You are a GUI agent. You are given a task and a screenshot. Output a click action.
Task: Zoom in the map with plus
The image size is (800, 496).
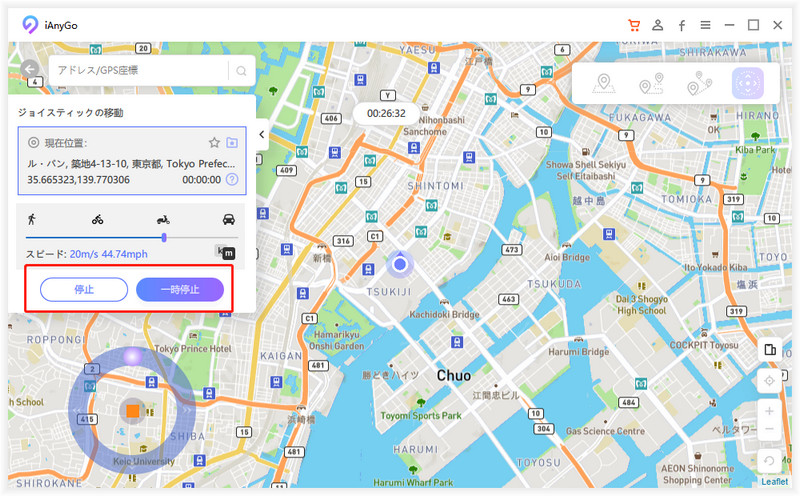(769, 411)
